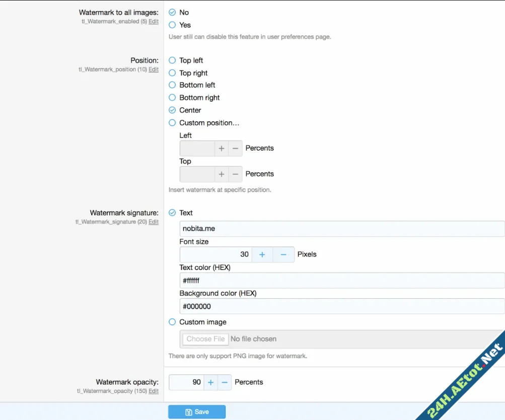Viewport: 505px width, 420px height.
Task: Choose Custom position radio option
Action: [x=172, y=123]
